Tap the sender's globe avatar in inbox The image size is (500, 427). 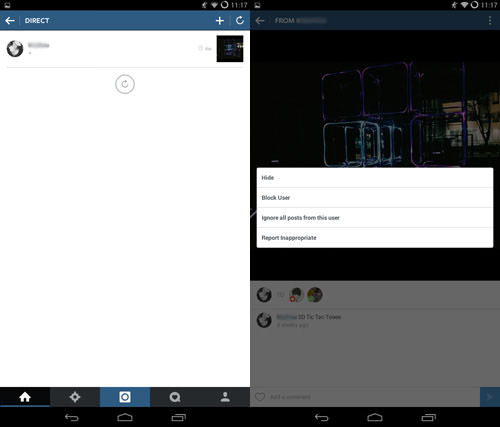pos(15,49)
